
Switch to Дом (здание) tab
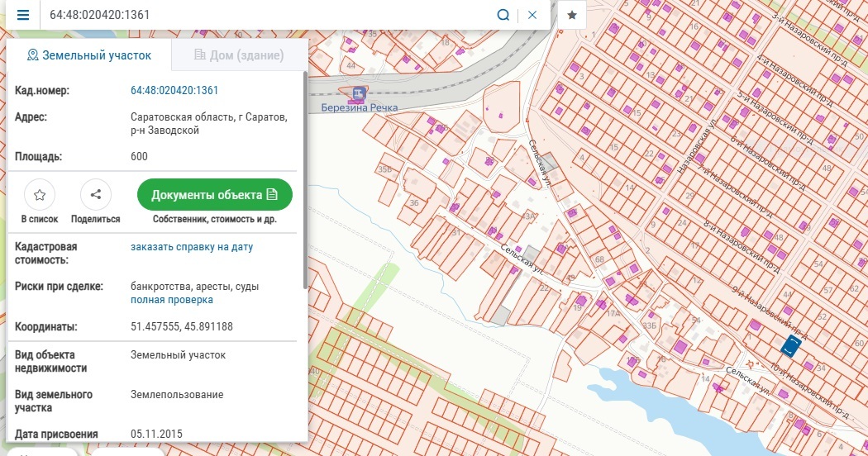tap(239, 55)
